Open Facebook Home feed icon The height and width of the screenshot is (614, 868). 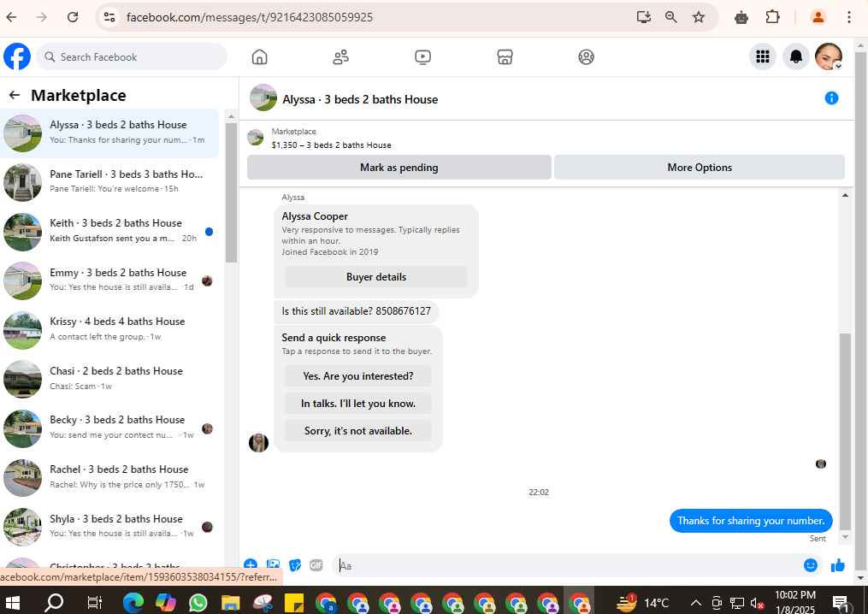pos(259,57)
